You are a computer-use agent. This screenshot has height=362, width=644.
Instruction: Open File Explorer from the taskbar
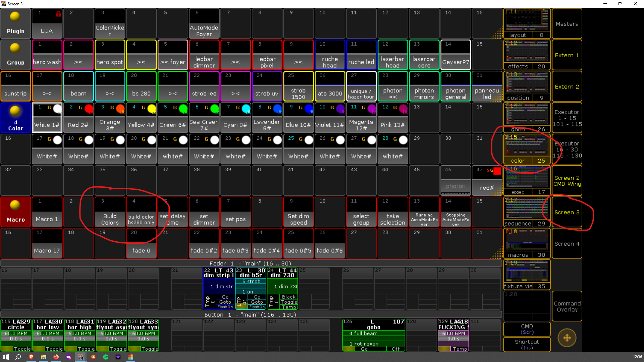pos(43,357)
